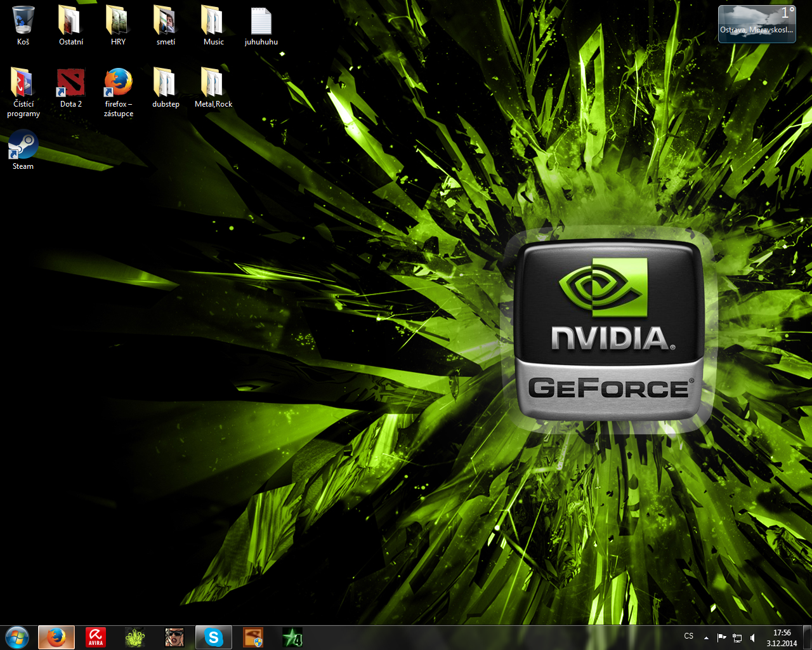
Task: Open the sunglasses character taskbar icon
Action: click(x=174, y=637)
